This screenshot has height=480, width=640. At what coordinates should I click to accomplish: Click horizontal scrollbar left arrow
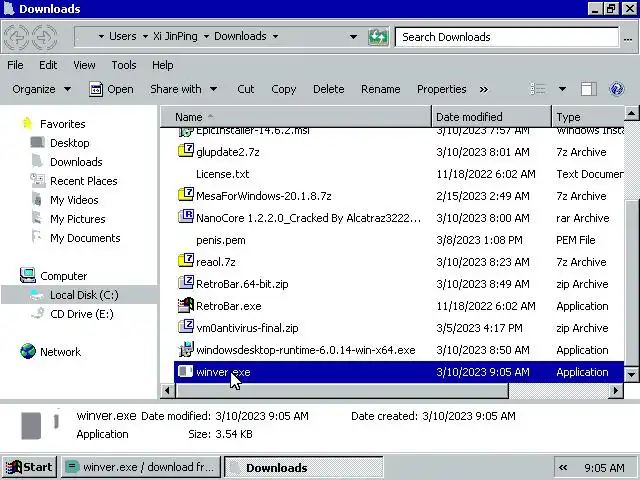pyautogui.click(x=167, y=391)
